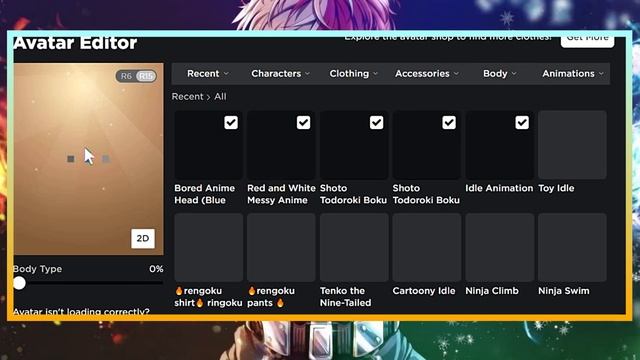This screenshot has height=360, width=640.
Task: Select the Cartoony Idle thumbnail
Action: tap(427, 247)
